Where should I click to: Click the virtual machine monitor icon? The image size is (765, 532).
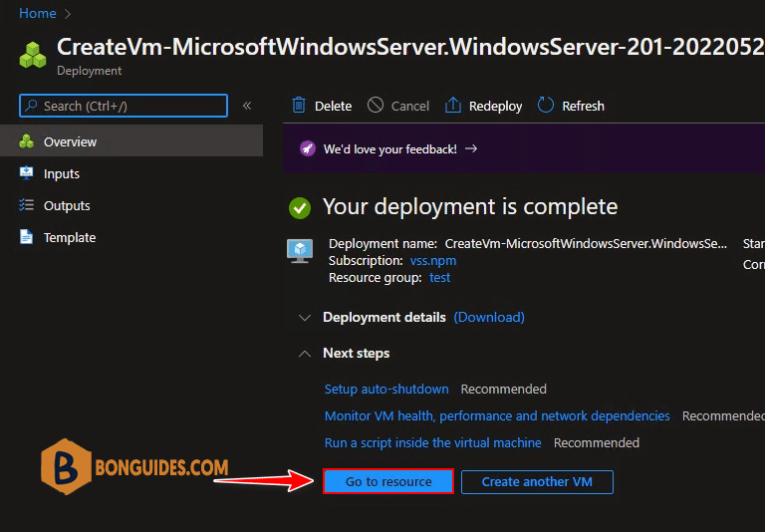(300, 251)
